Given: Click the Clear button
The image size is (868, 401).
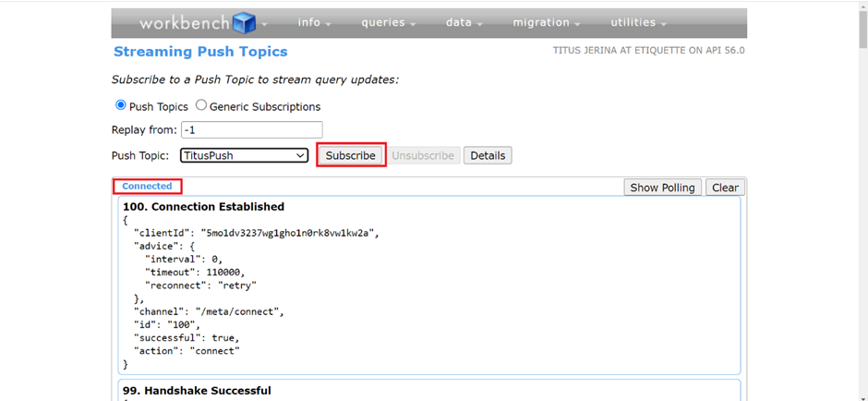Looking at the screenshot, I should pyautogui.click(x=725, y=188).
